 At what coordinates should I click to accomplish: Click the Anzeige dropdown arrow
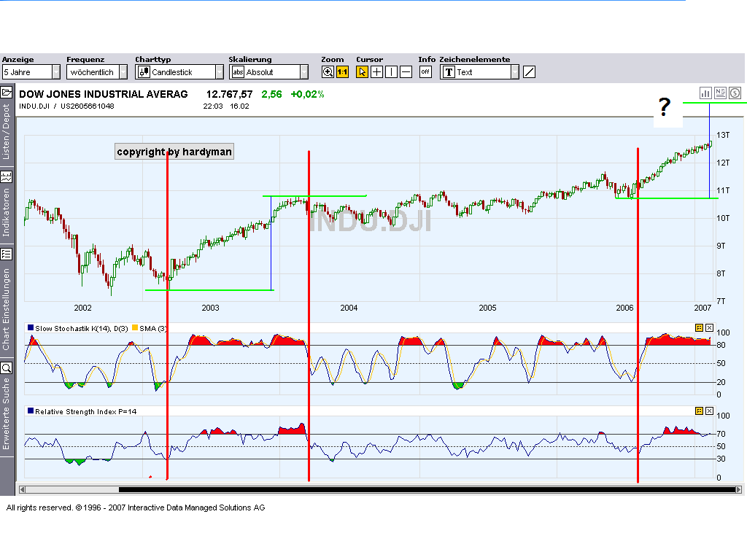(56, 72)
